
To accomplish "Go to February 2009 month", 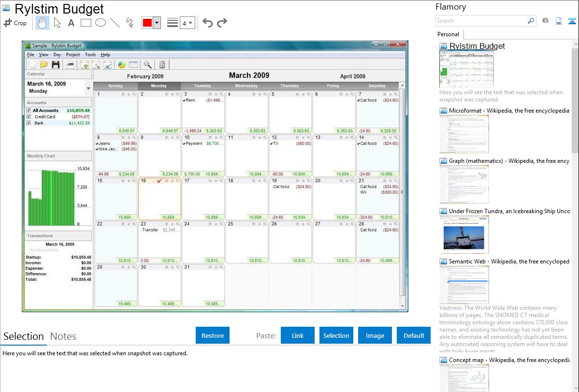I will (145, 76).
